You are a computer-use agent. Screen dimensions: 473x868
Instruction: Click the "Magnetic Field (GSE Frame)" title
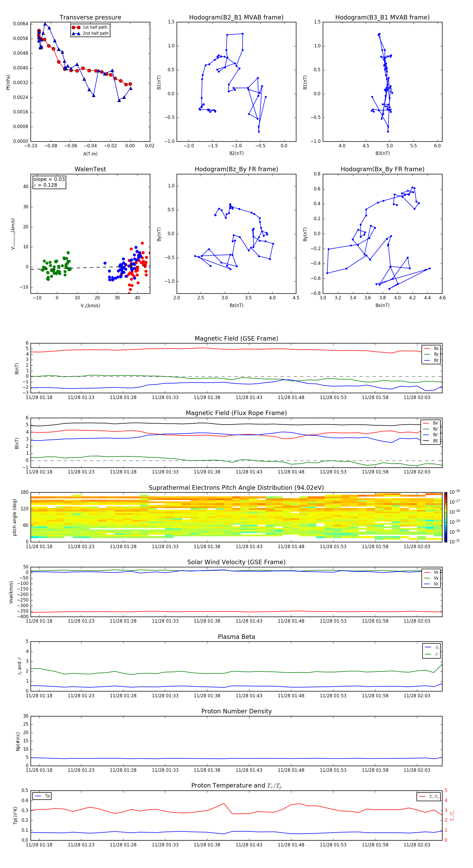click(x=236, y=339)
